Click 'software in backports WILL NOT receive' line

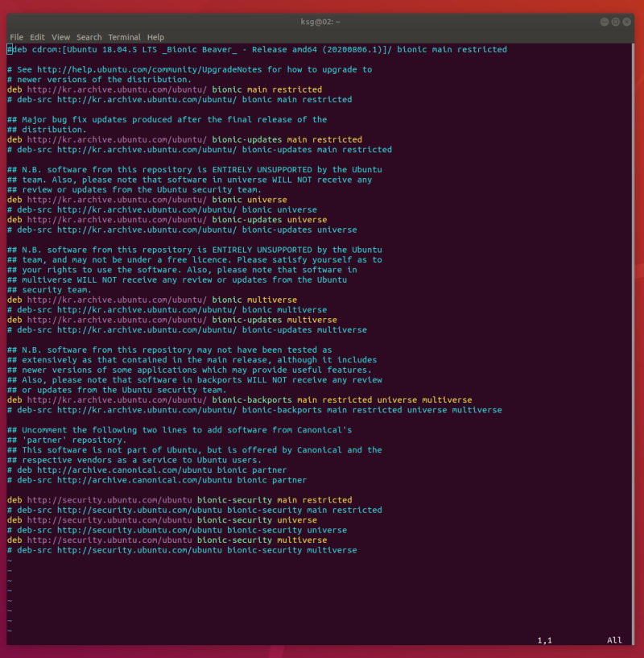pos(195,380)
